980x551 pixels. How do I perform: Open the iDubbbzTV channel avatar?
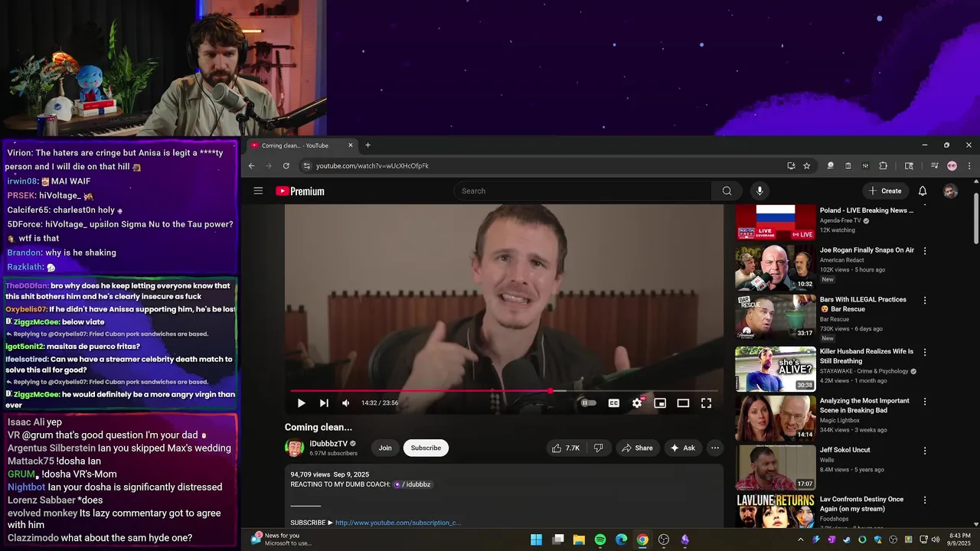(x=294, y=448)
